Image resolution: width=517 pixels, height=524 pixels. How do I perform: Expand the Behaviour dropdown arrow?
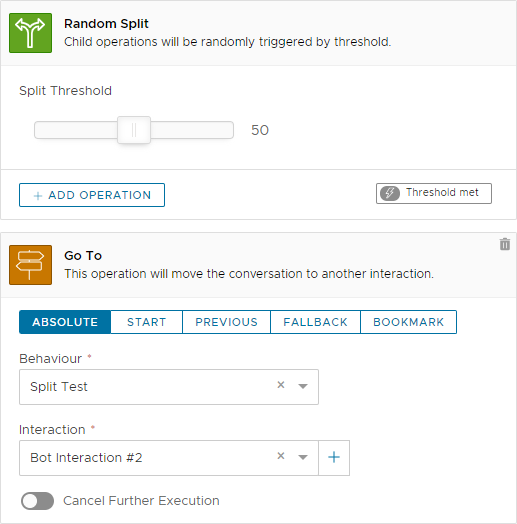click(303, 386)
